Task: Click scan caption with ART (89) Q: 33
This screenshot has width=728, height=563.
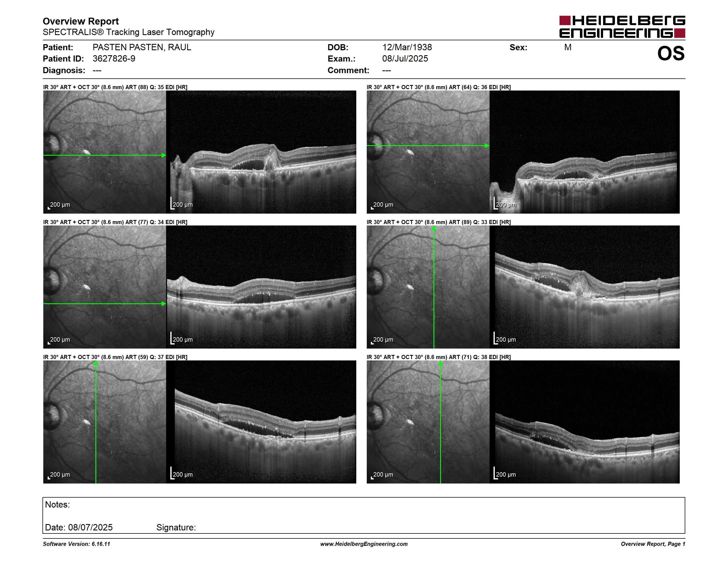Action: (439, 222)
